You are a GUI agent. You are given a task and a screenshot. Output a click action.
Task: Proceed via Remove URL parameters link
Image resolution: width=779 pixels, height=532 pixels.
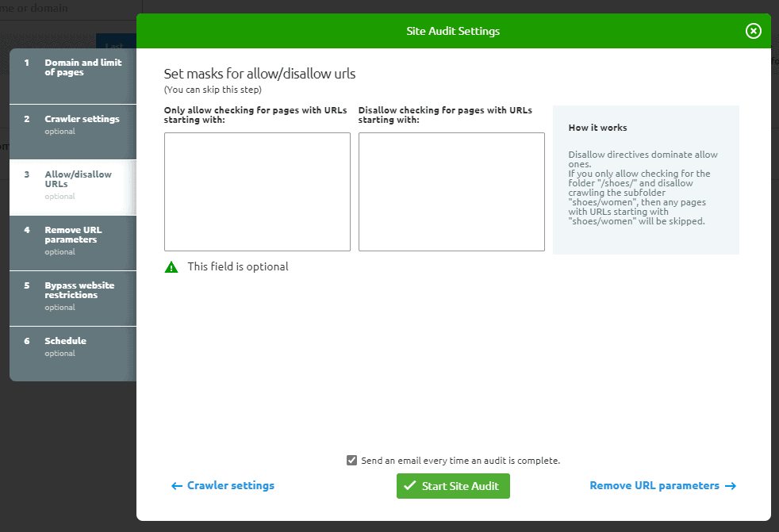[x=662, y=486]
